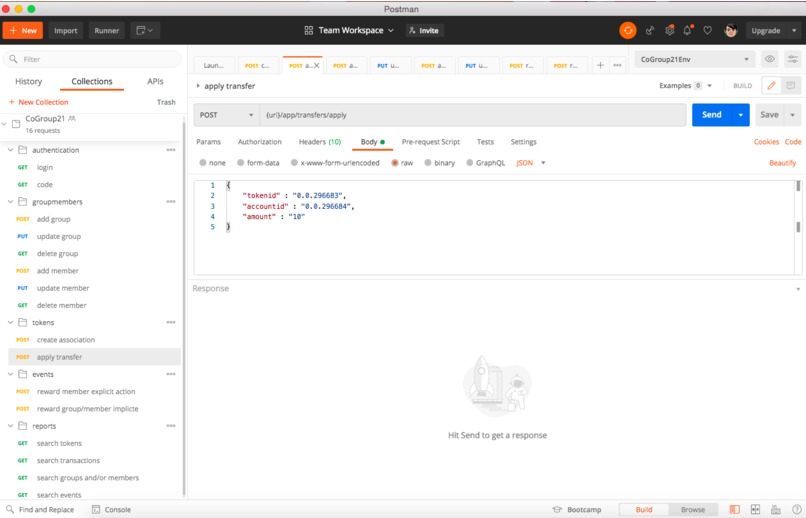This screenshot has height=518, width=806.
Task: Open the Upgrade dropdown arrow
Action: click(x=794, y=30)
